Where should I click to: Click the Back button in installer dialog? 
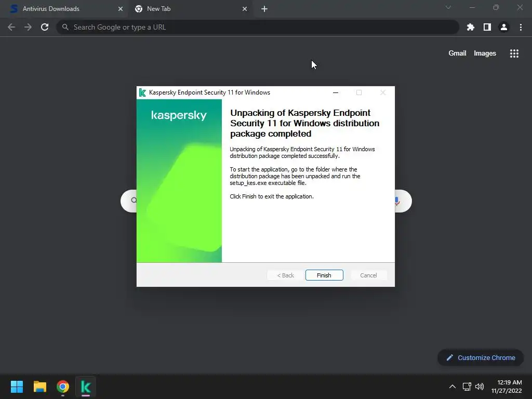click(285, 275)
